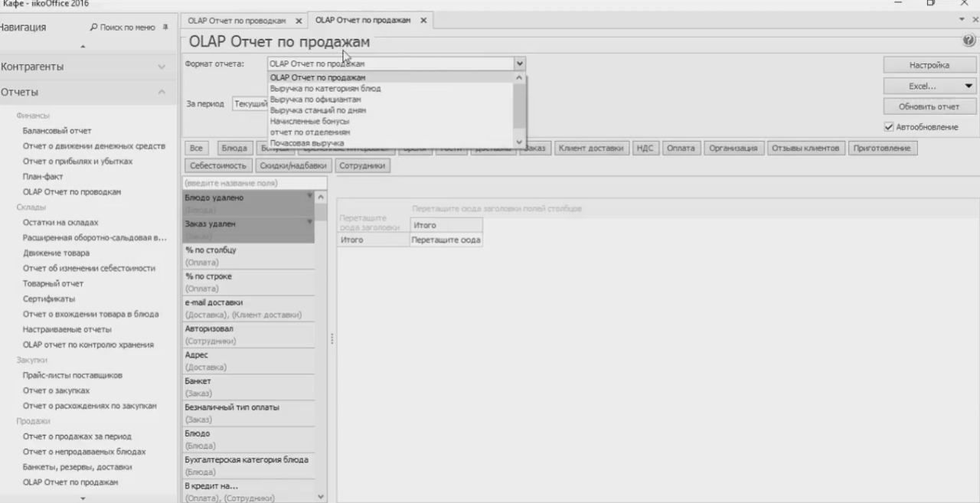Collapse the Отчеты section
This screenshot has height=503, width=980.
coord(161,92)
